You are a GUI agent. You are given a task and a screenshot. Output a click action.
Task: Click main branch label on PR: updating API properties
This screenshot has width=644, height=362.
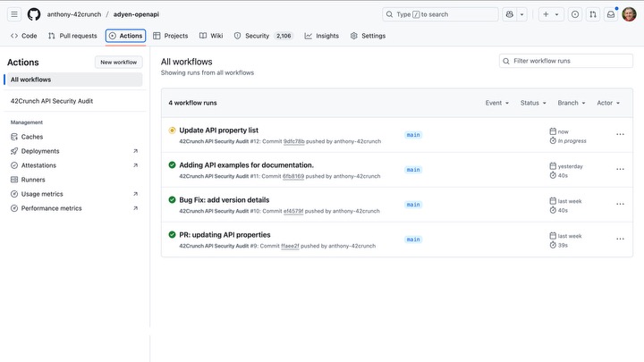[413, 240]
